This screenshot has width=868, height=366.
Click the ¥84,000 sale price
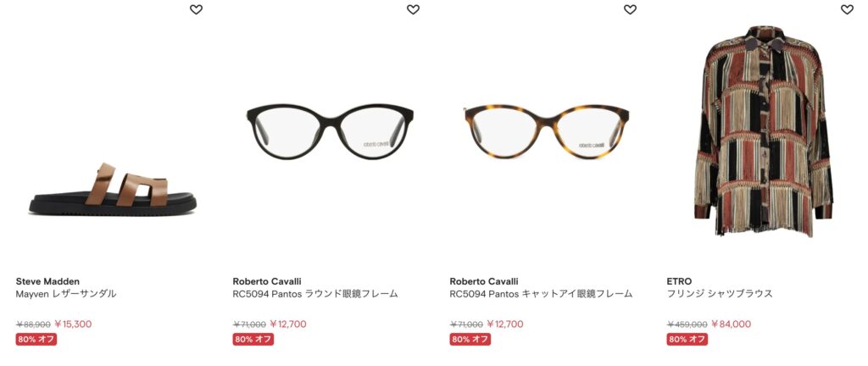coord(731,324)
